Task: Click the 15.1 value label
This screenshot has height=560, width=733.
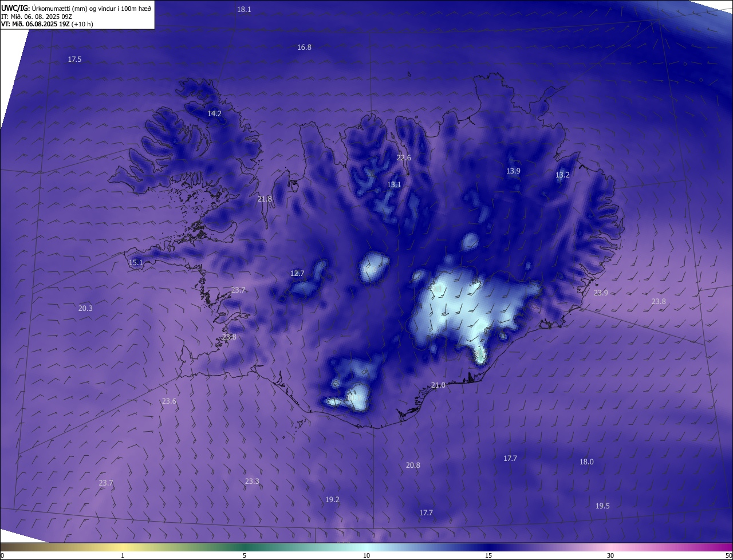Action: (136, 263)
